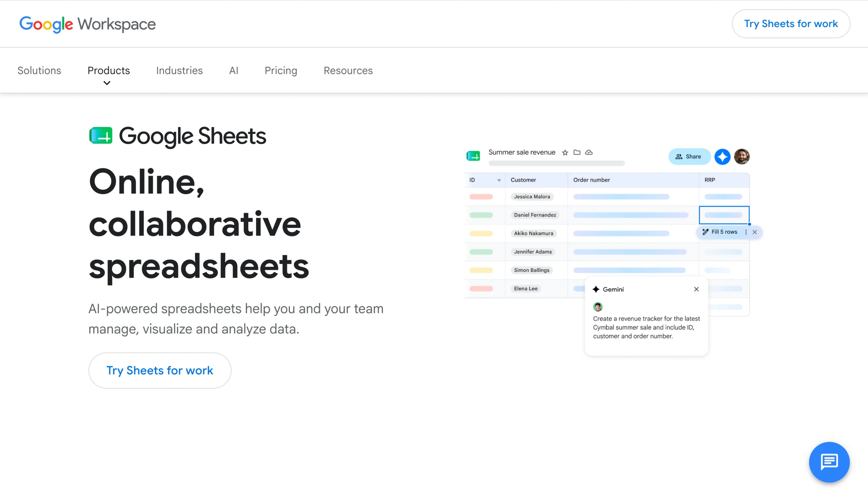Select the Elena Lee customer chip
Viewport: 868px width, 500px height.
[526, 289]
